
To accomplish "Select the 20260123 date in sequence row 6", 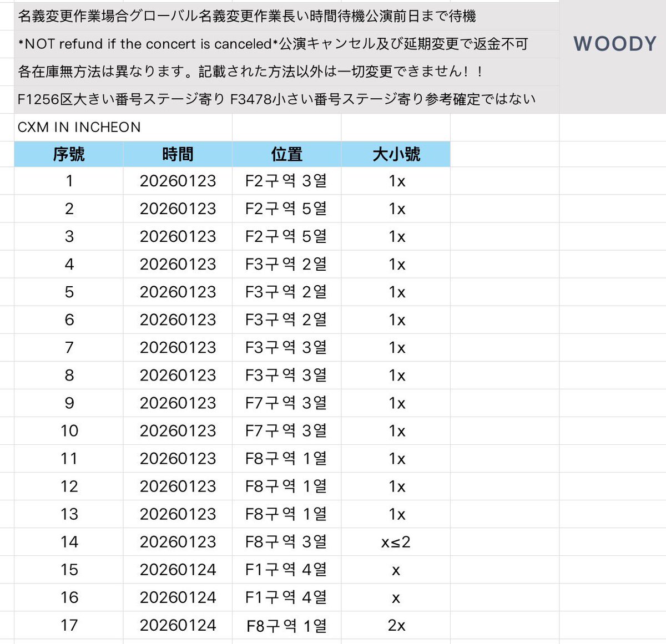I will 178,320.
